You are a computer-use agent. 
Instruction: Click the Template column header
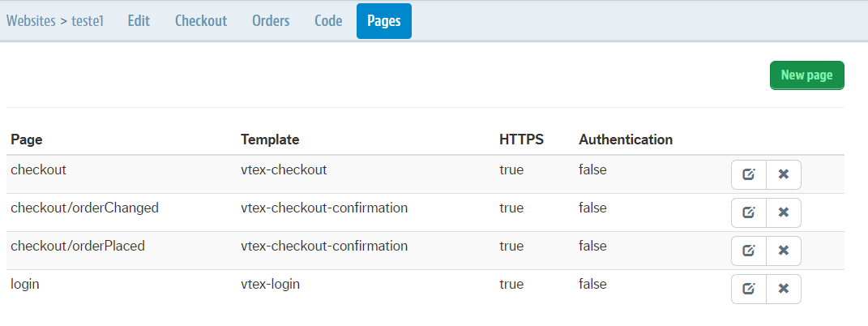[x=270, y=139]
